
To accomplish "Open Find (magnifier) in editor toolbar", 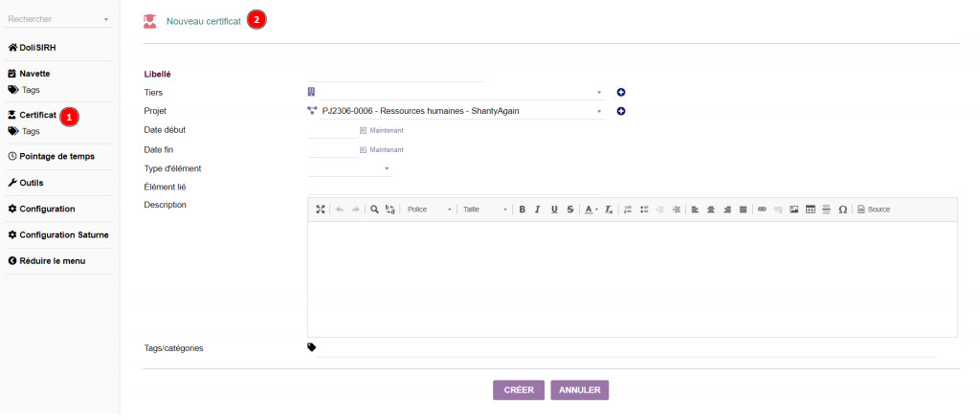I will tap(374, 210).
